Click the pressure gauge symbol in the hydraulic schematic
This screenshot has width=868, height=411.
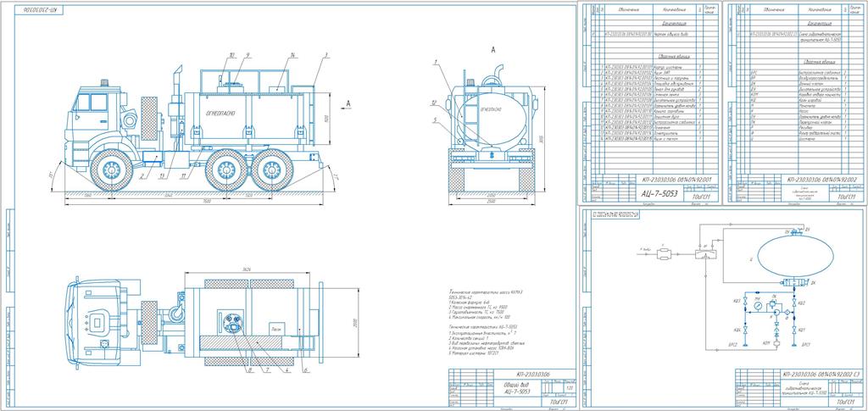click(x=758, y=306)
